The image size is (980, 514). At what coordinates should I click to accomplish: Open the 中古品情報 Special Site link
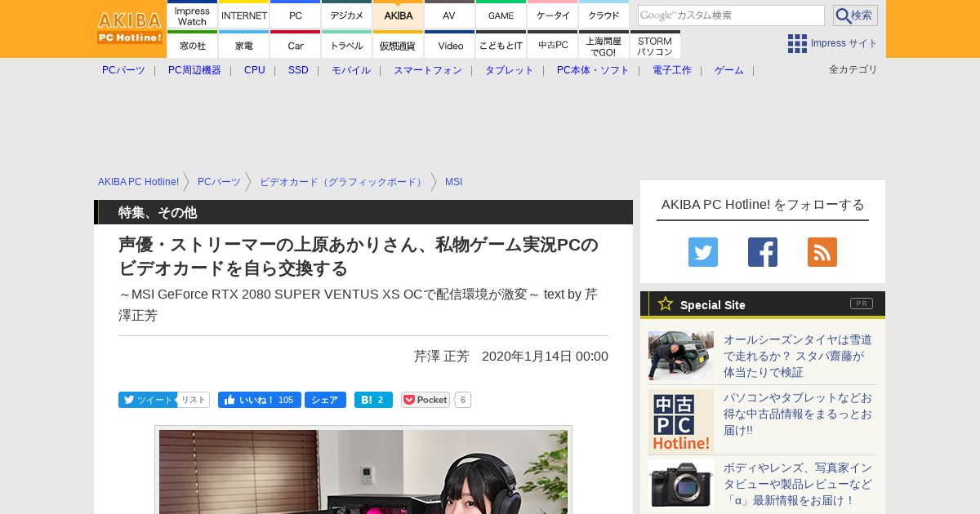pyautogui.click(x=798, y=414)
